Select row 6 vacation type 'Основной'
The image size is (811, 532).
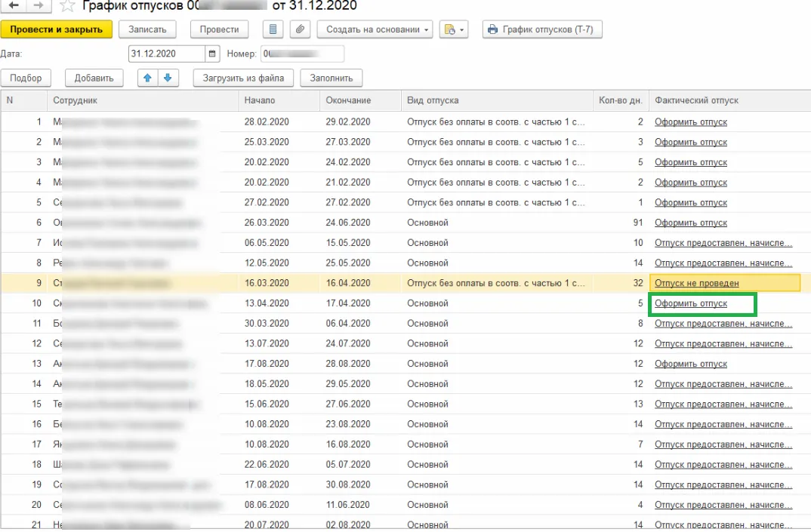(x=427, y=223)
